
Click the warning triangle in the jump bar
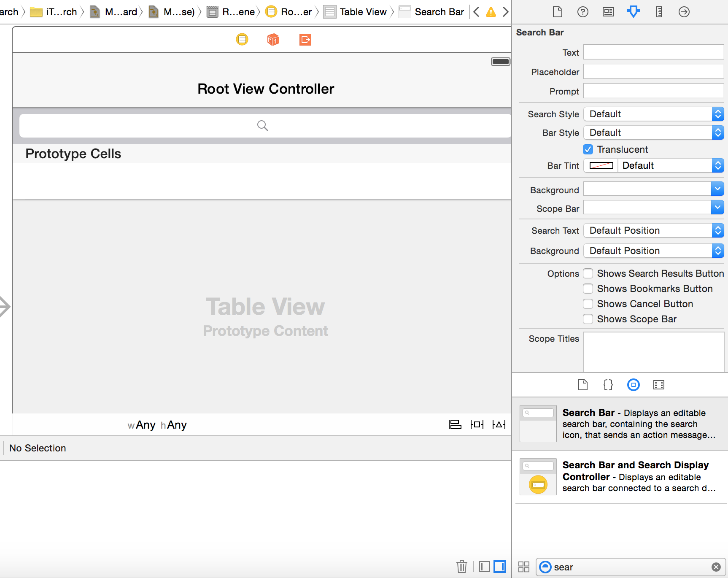(x=491, y=12)
